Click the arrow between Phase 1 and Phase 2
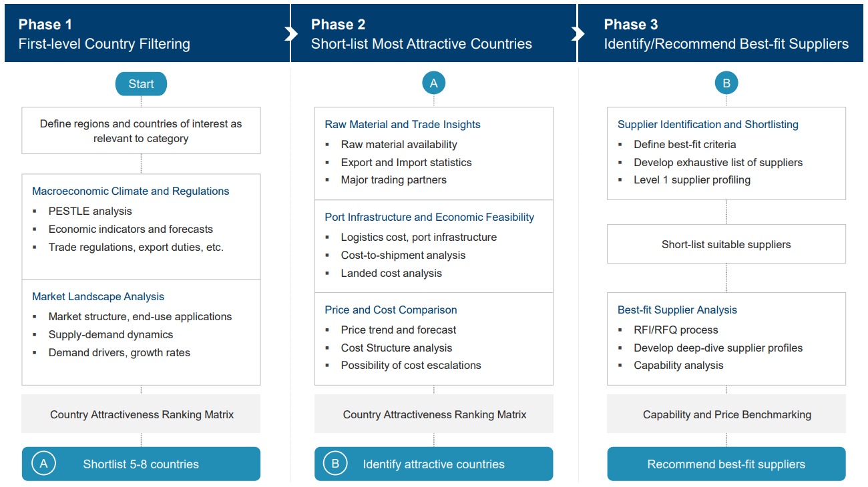Viewport: 868px width, 487px height. [290, 33]
